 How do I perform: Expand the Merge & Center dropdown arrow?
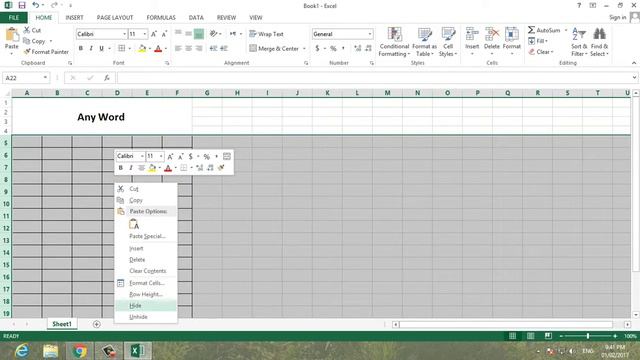coord(304,49)
